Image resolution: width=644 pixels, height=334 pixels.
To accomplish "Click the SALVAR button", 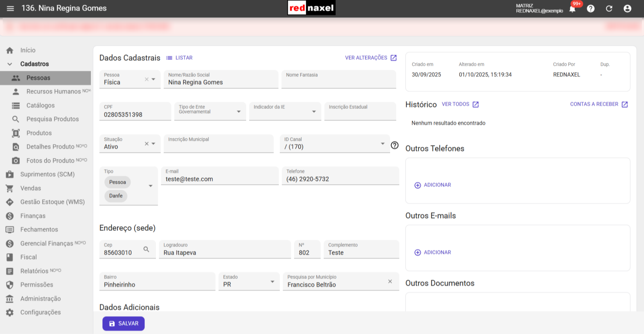I will 123,324.
